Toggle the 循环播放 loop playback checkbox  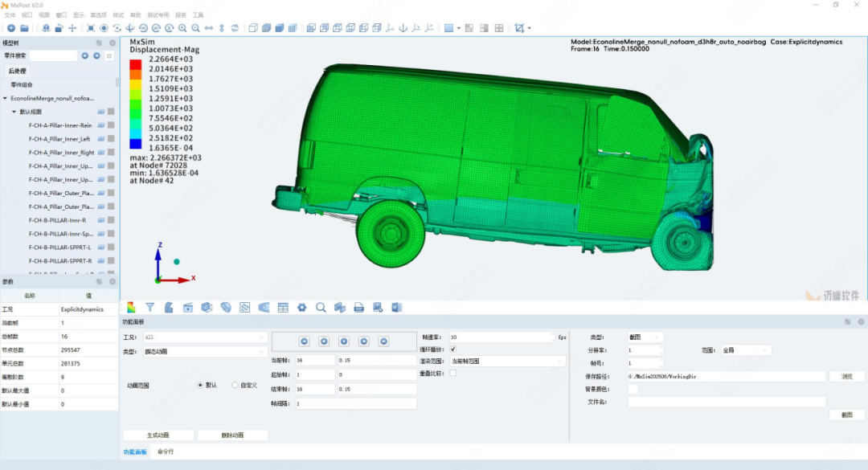[453, 349]
